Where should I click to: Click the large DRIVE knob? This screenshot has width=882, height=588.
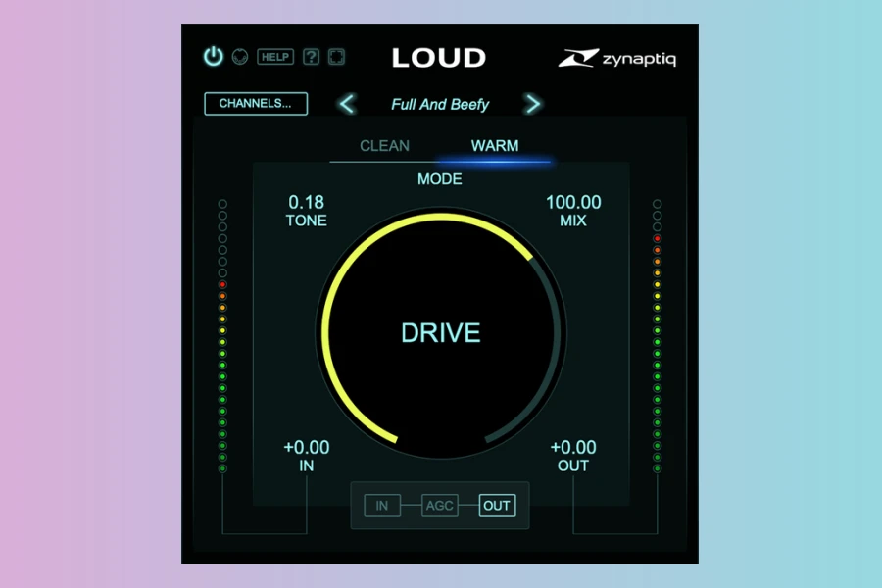[440, 332]
